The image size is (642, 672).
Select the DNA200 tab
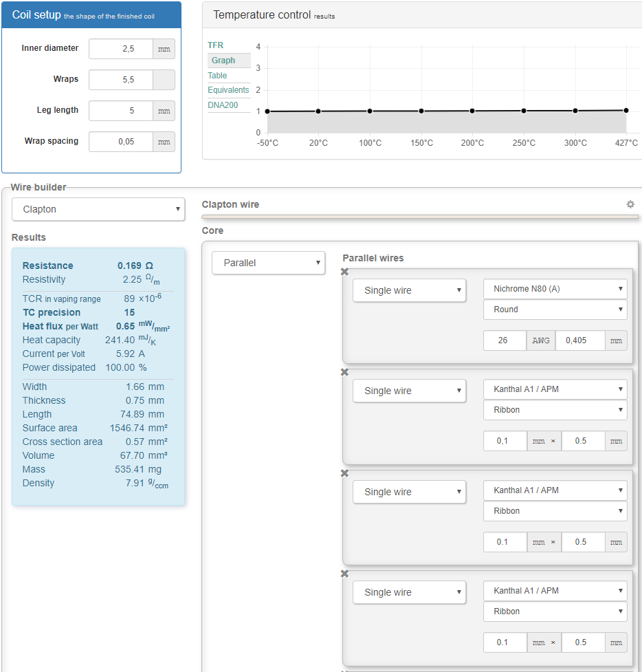[223, 105]
